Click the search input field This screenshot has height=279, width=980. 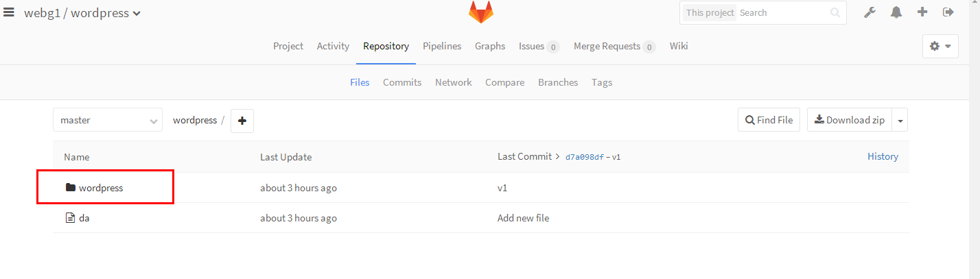[782, 12]
